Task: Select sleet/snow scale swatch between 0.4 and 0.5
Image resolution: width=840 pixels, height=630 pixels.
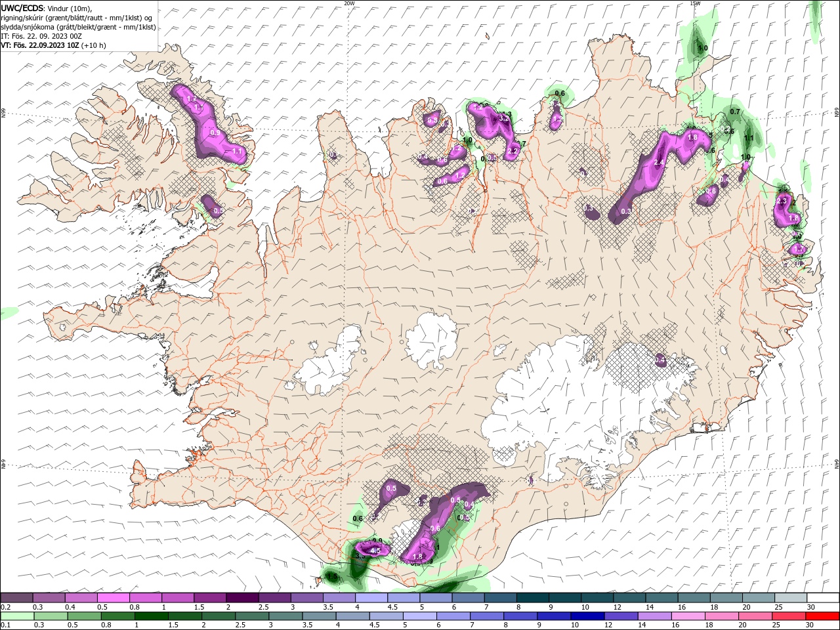Action: pos(81,597)
